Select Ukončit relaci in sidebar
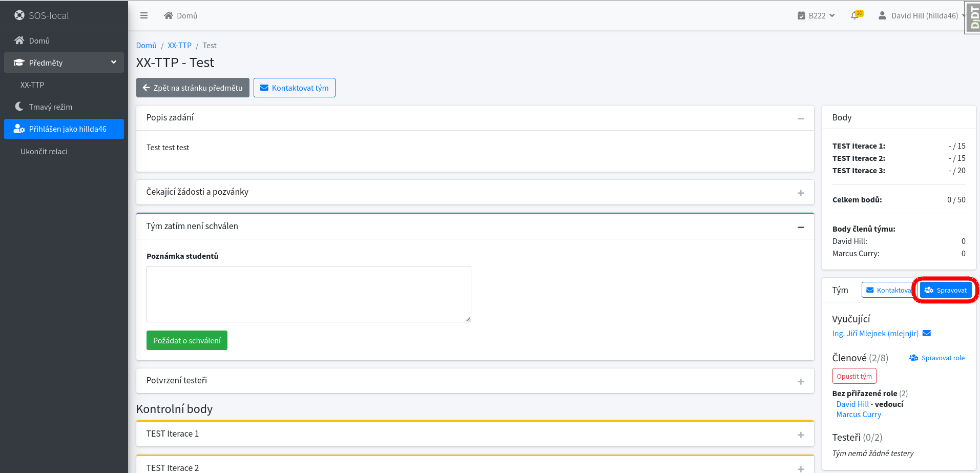The height and width of the screenshot is (473, 980). click(x=44, y=151)
